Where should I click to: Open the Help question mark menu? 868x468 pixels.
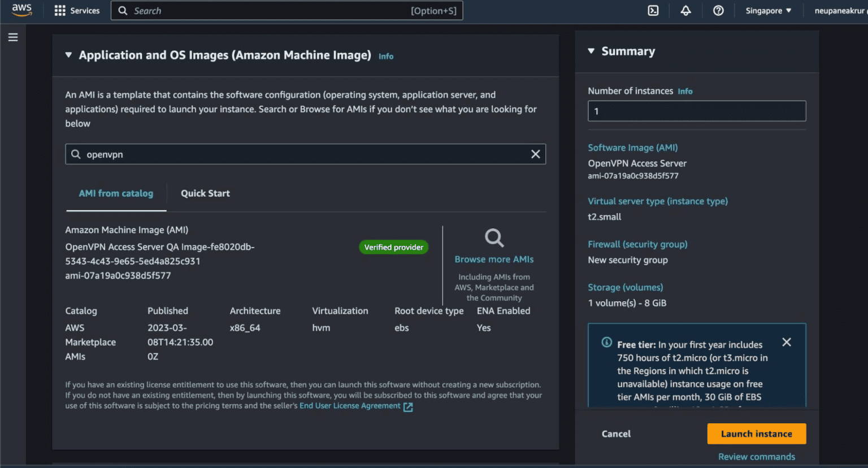point(718,10)
